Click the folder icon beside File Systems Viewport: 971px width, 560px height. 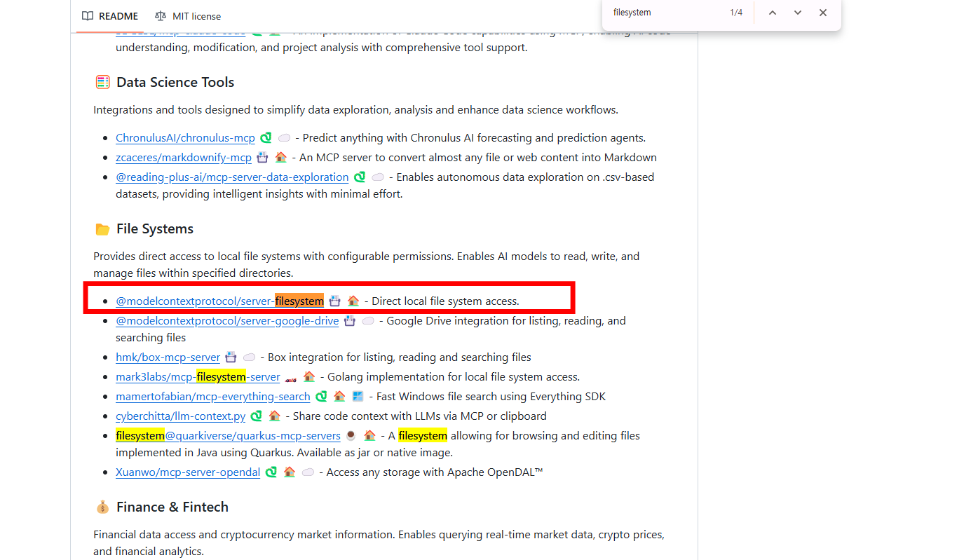[x=102, y=229]
